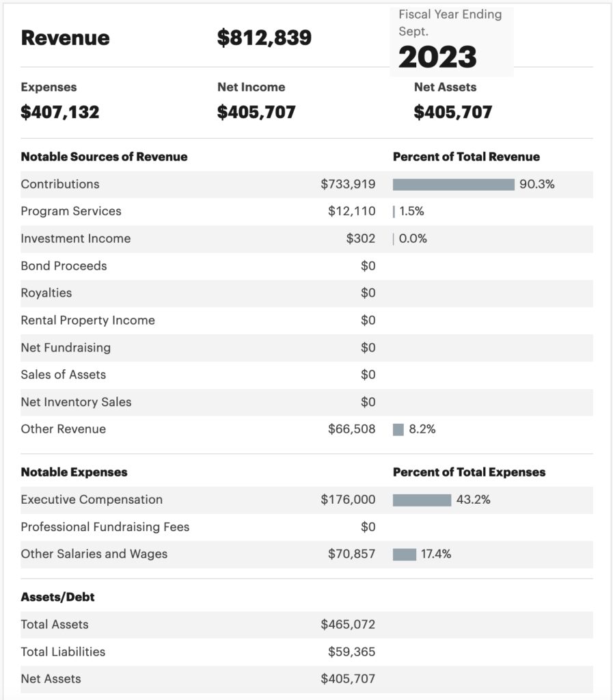Click the Net Fundraising row
The width and height of the screenshot is (613, 700).
coord(306,348)
